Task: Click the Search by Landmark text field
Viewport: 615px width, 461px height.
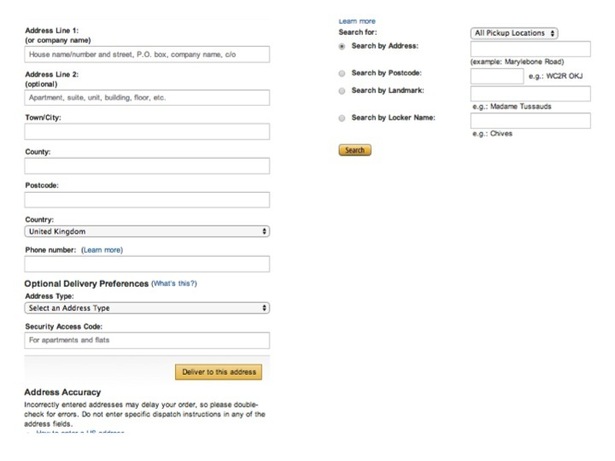Action: pos(531,94)
